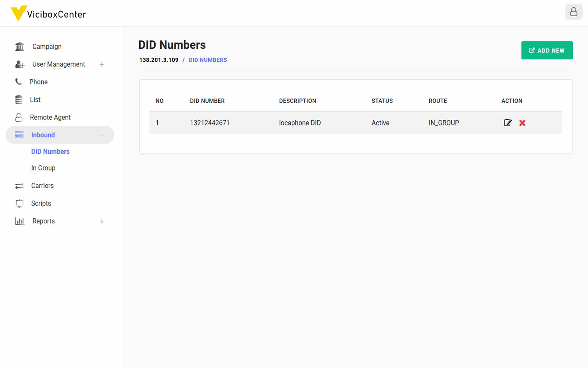Click the Carriers arrows icon

click(x=19, y=186)
